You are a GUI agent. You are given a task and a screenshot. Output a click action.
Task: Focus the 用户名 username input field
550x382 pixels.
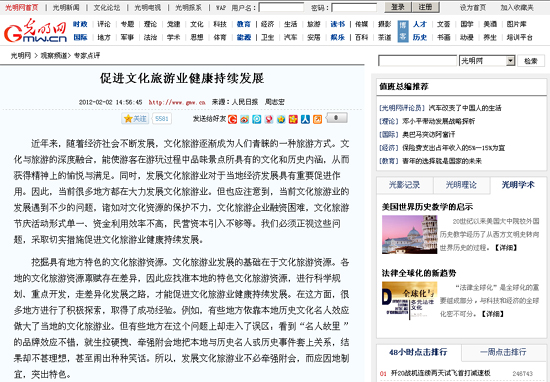coord(281,7)
